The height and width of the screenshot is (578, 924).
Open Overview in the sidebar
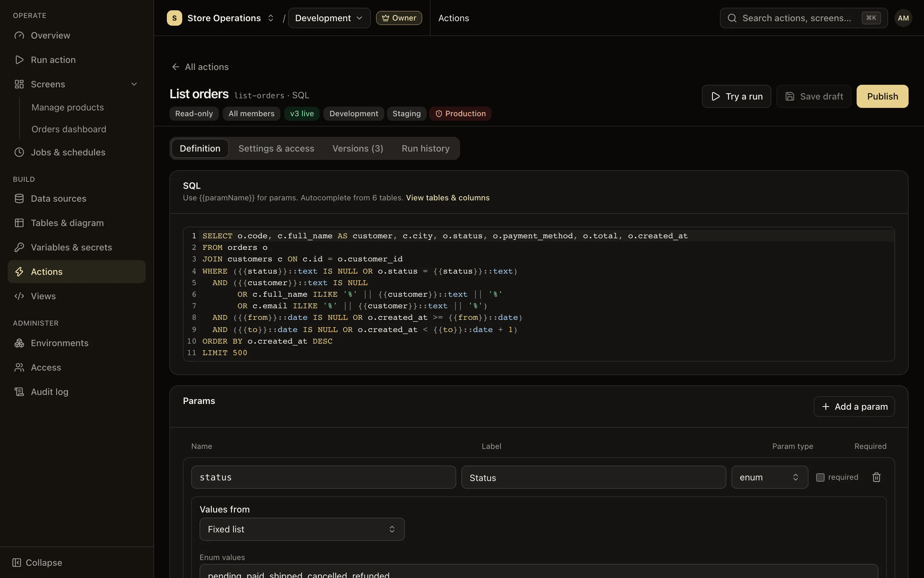76,36
